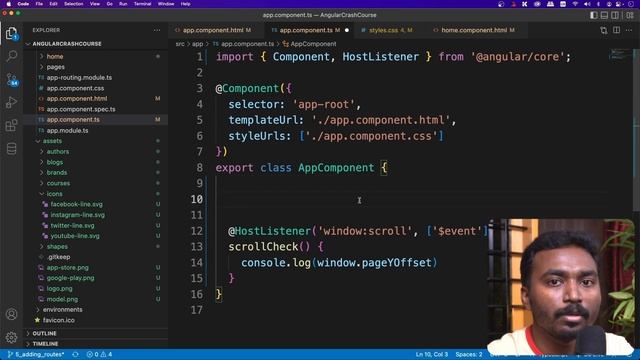Click the code minimap preview
Viewport: 640px width, 360px height.
tap(621, 54)
